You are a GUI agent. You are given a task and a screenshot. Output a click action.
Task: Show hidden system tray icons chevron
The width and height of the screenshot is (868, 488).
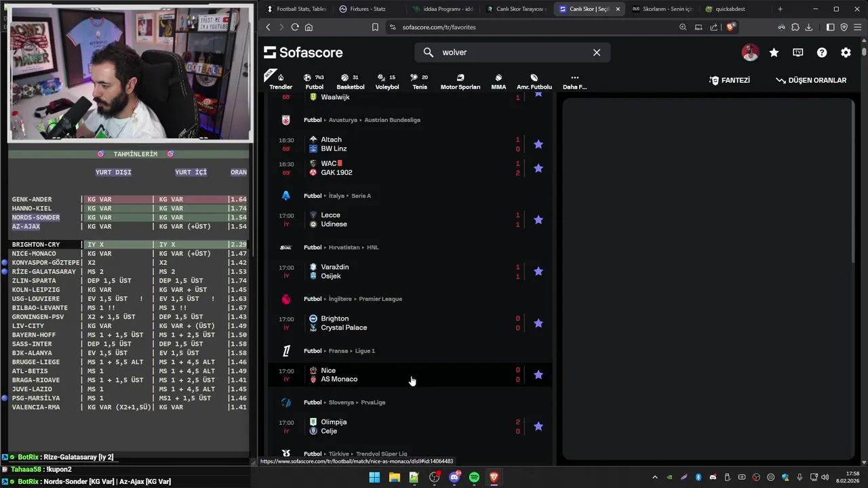point(655,477)
